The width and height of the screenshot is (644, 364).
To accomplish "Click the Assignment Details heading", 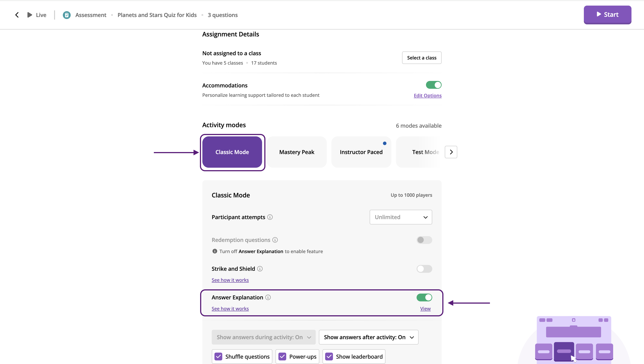I will 231,34.
